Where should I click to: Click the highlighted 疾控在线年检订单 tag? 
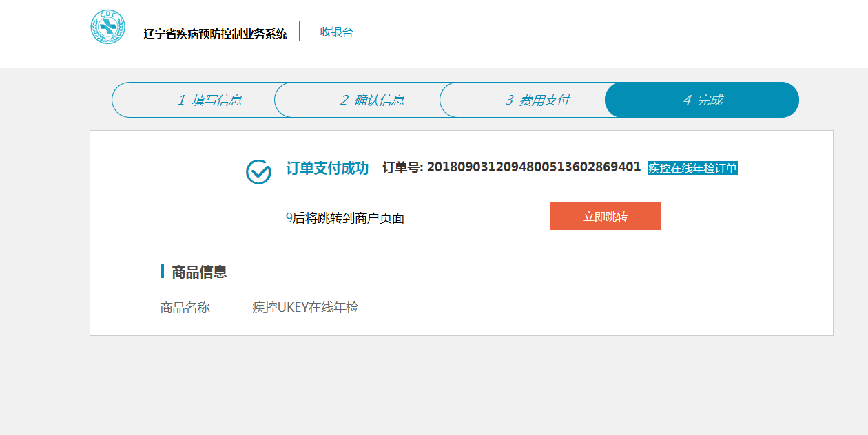click(x=692, y=168)
